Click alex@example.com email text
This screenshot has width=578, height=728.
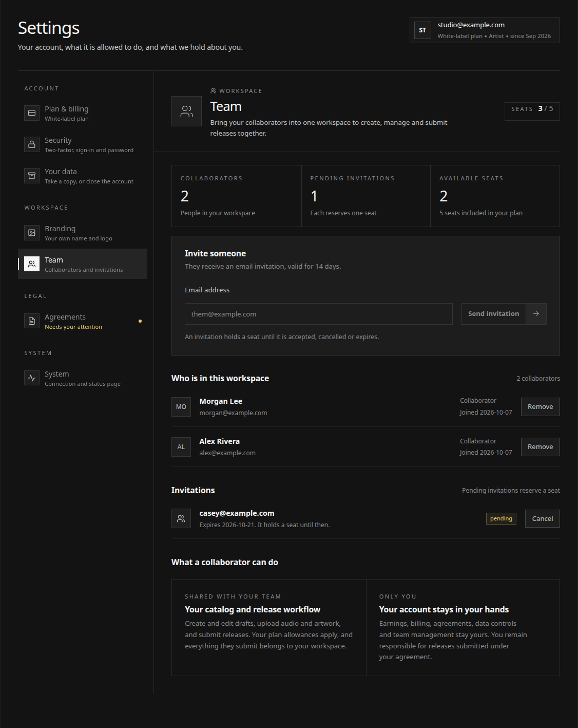click(x=227, y=453)
